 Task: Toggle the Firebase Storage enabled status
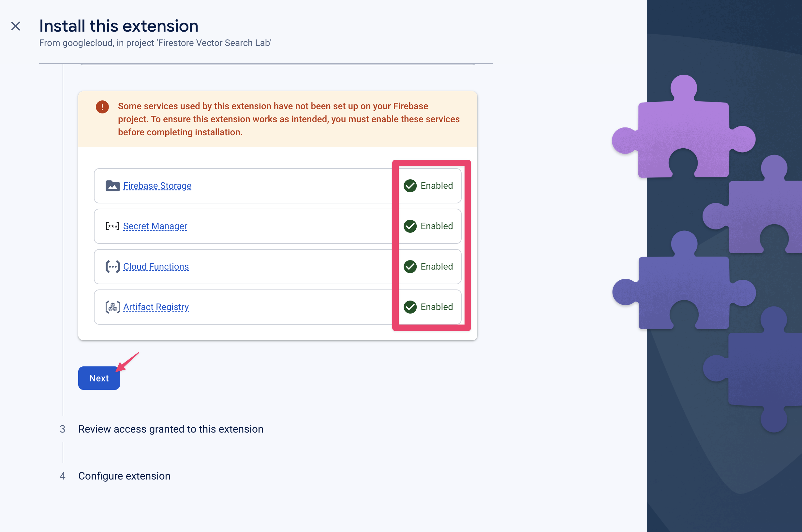pyautogui.click(x=429, y=185)
